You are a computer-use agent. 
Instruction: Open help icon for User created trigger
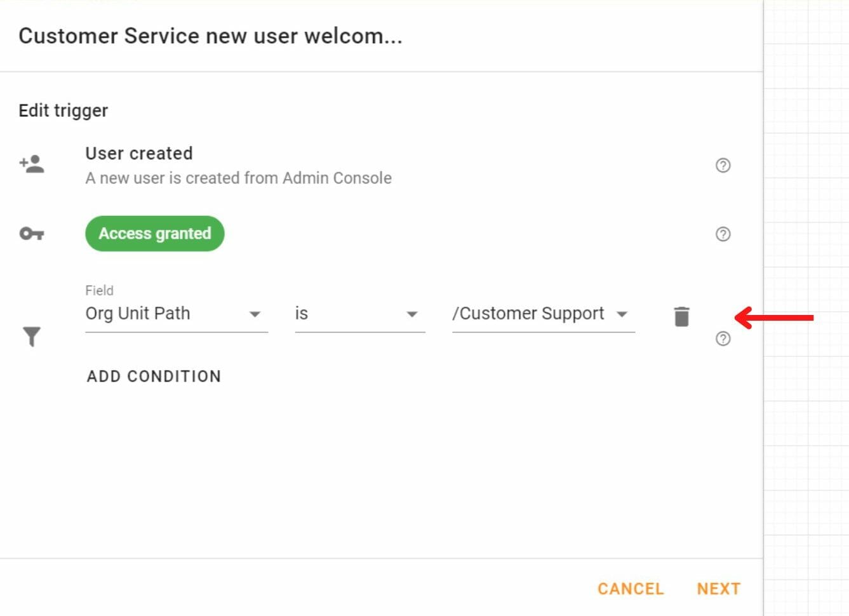723,165
